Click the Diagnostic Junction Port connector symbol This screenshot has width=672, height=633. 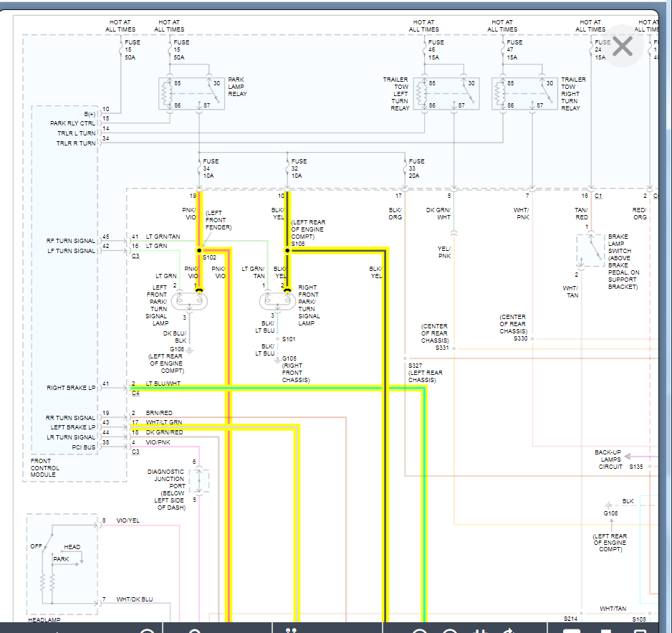point(199,480)
